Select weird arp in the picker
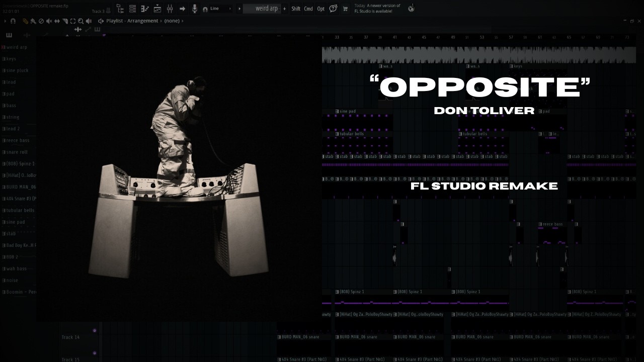 (x=17, y=47)
